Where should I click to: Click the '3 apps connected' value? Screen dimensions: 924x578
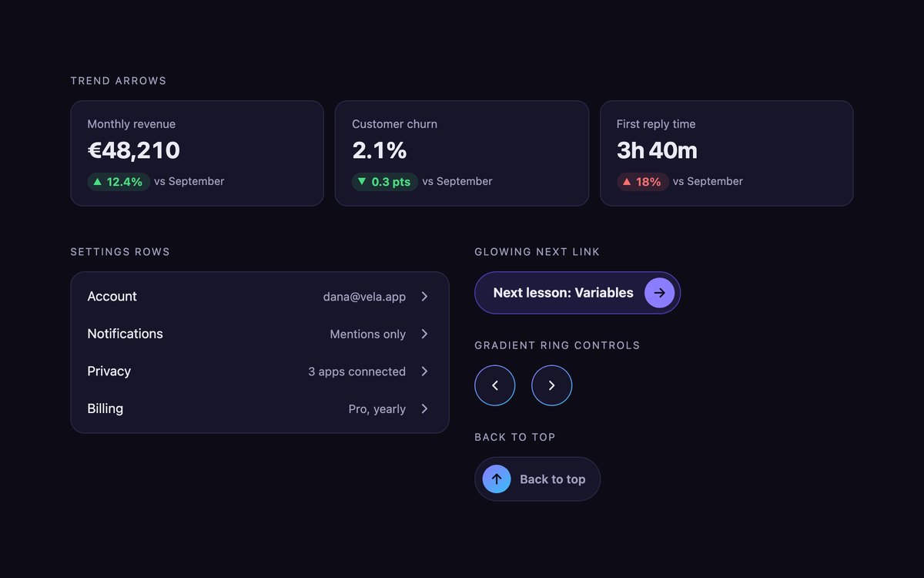[357, 371]
